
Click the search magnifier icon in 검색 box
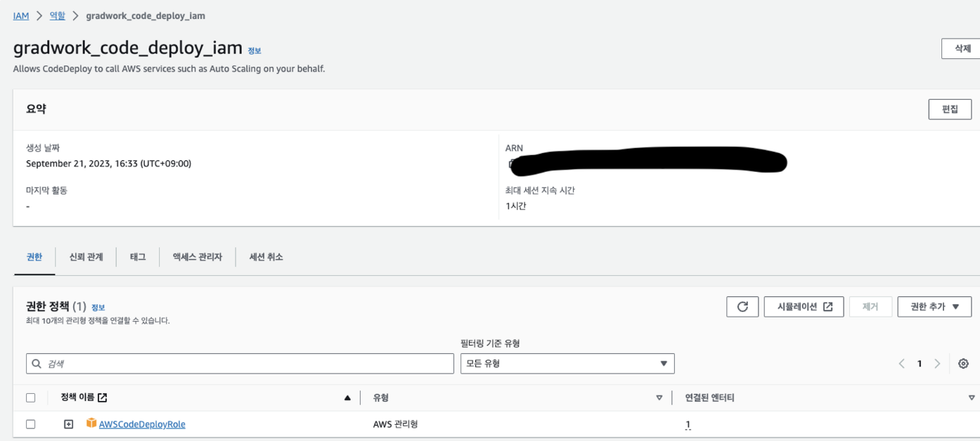(x=37, y=364)
